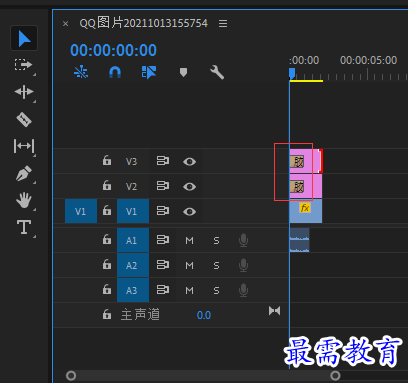Solo track A2
This screenshot has height=383, width=408.
point(216,265)
